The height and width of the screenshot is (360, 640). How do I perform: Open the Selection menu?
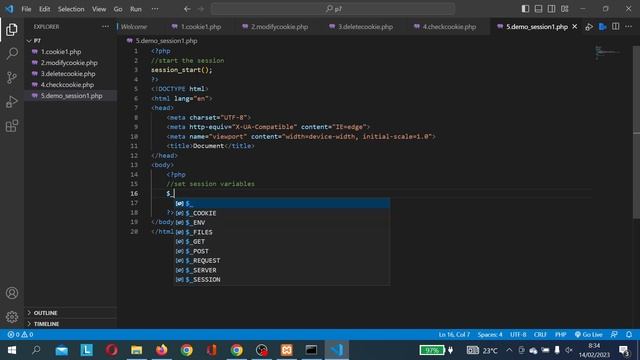(71, 9)
